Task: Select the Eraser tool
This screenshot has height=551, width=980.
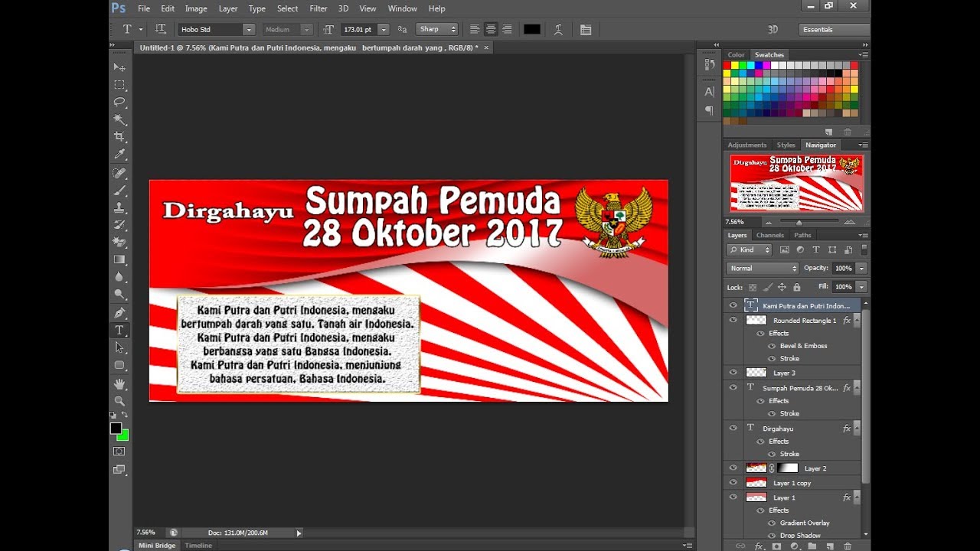Action: click(x=119, y=242)
